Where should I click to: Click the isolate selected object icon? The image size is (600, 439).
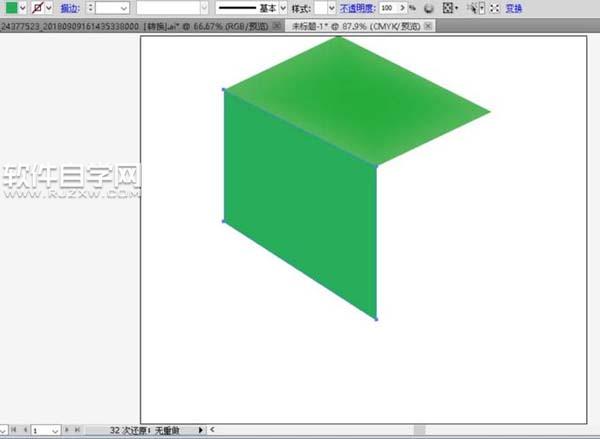click(x=494, y=7)
